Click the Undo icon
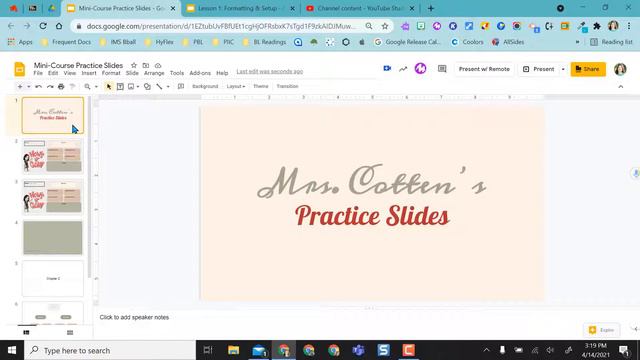640x360 pixels. coord(38,87)
